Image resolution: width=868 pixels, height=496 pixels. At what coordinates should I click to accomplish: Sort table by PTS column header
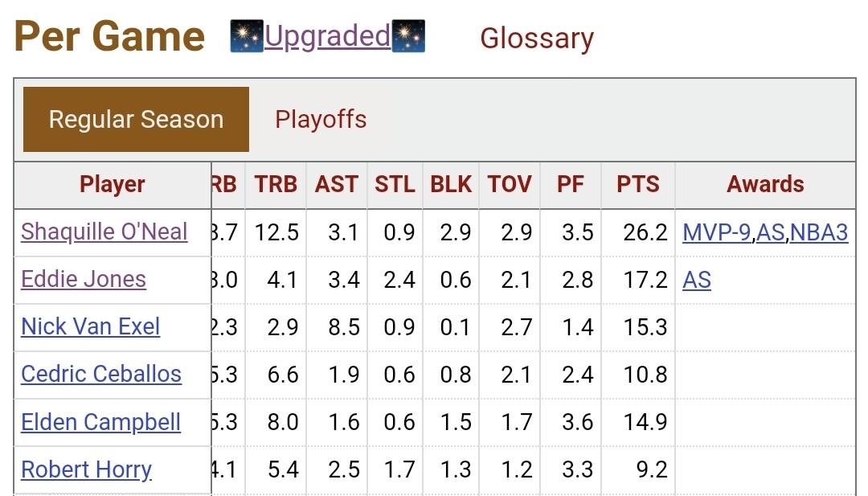(x=637, y=184)
